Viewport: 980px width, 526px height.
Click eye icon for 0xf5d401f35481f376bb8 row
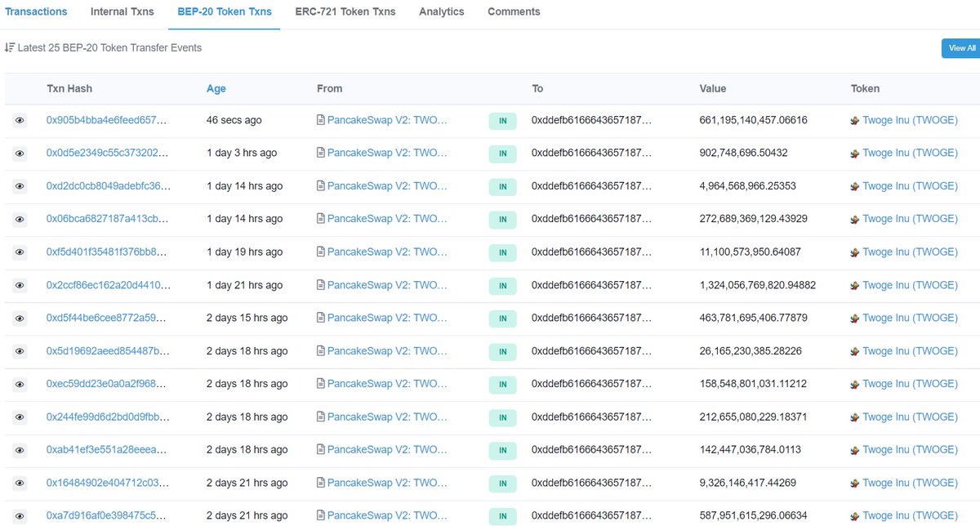coord(20,252)
